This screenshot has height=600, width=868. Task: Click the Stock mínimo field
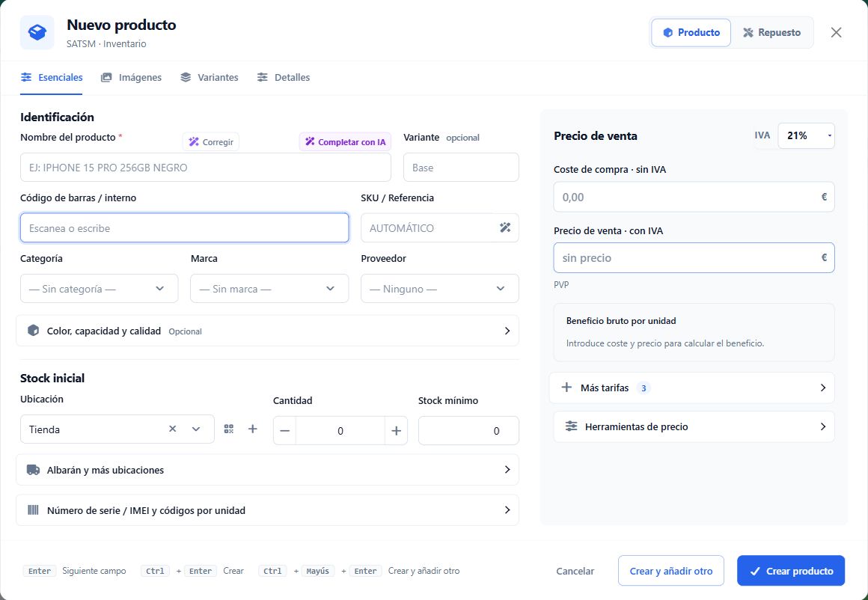coord(468,431)
